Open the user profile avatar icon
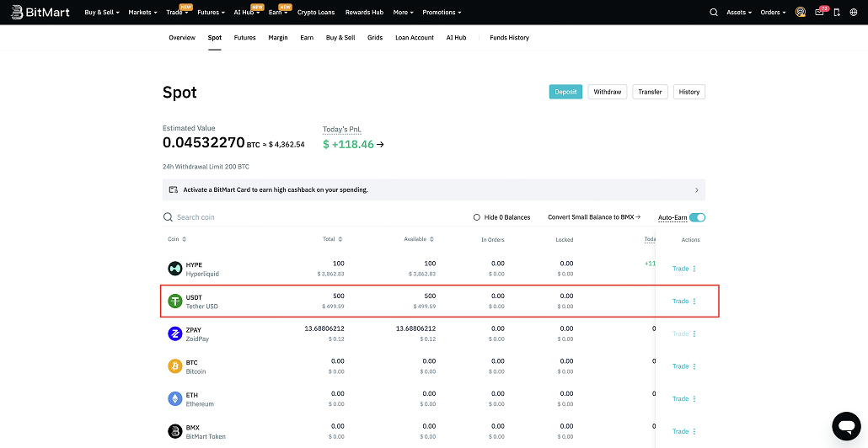The image size is (868, 448). point(800,12)
